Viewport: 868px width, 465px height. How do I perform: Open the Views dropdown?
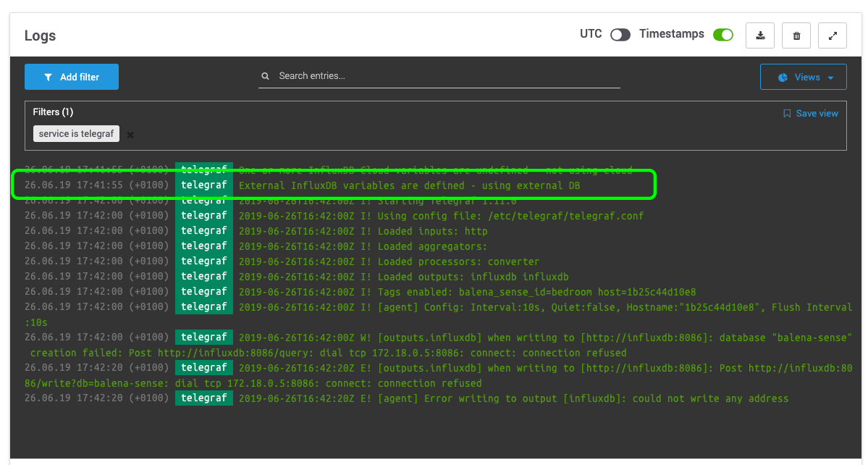(x=803, y=77)
